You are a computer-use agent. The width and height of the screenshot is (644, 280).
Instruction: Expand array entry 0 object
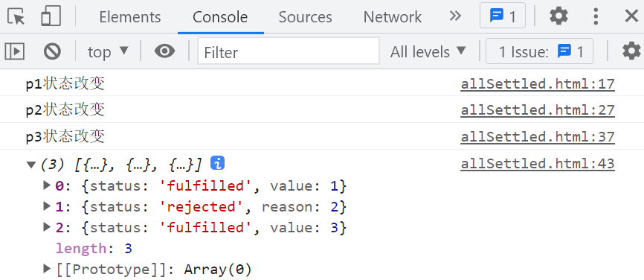[x=47, y=185]
